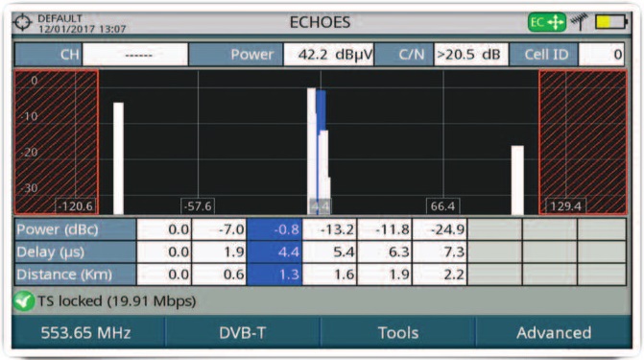This screenshot has width=644, height=360.
Task: Select the highlighted 4.4 delay cell
Action: point(274,252)
